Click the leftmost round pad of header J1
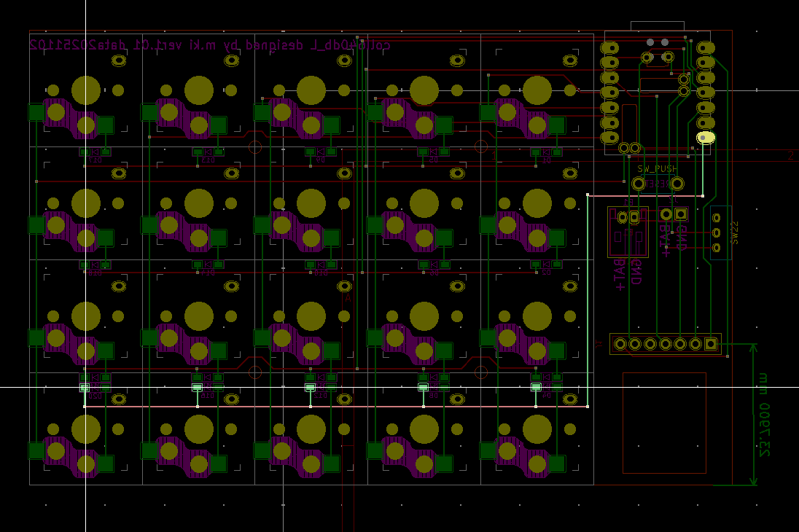Image resolution: width=799 pixels, height=532 pixels. [x=620, y=344]
